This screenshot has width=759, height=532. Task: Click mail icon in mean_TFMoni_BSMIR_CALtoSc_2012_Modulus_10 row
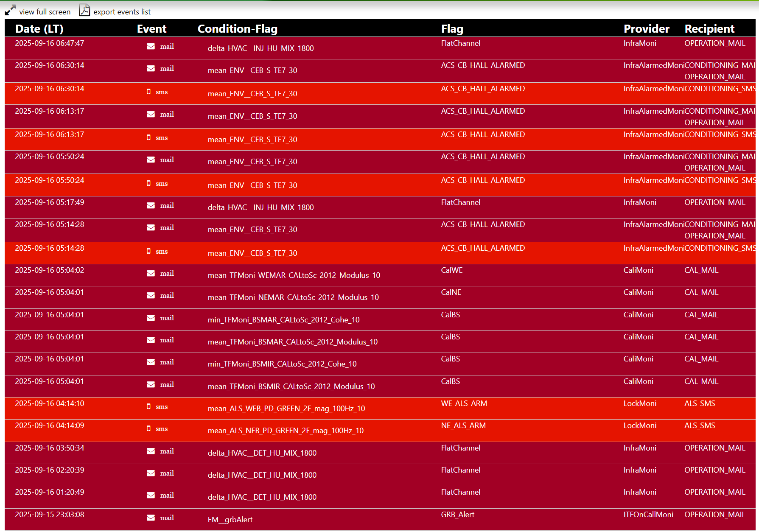151,384
